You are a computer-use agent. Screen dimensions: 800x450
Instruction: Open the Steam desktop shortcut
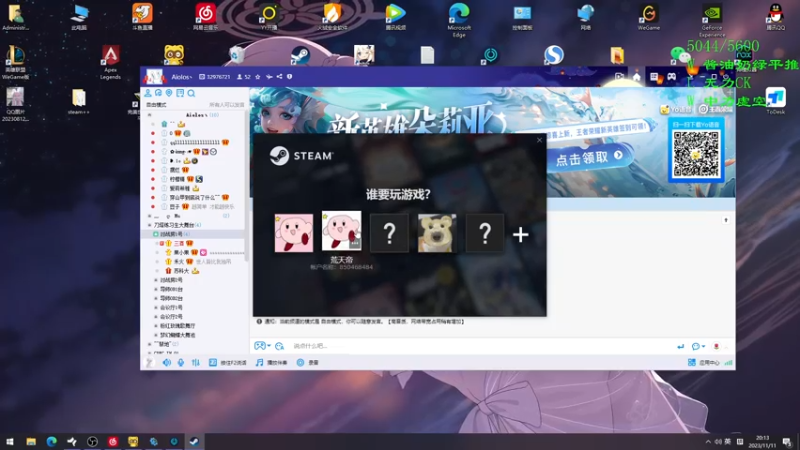coord(300,55)
